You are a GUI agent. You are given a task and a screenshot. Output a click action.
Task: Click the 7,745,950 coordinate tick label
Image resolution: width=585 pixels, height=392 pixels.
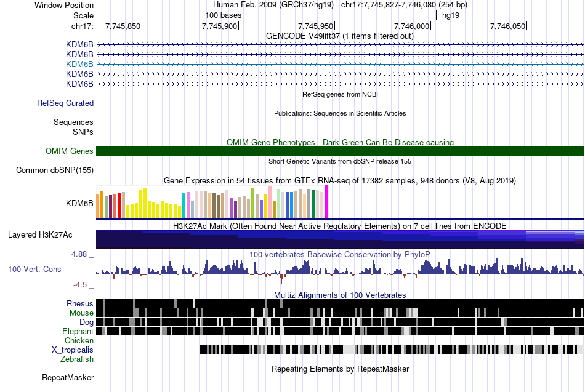[316, 26]
